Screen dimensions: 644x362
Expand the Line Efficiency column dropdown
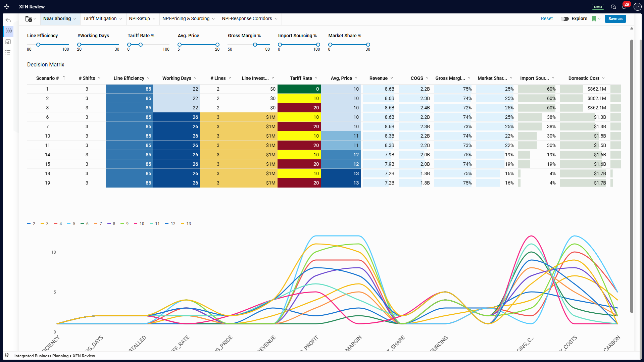click(148, 78)
